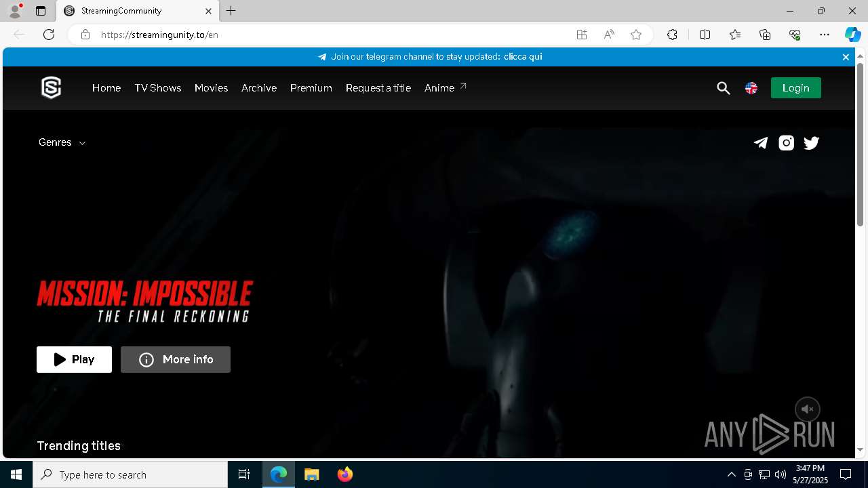
Task: Select the StreamingCommunity tab
Action: pyautogui.click(x=138, y=11)
